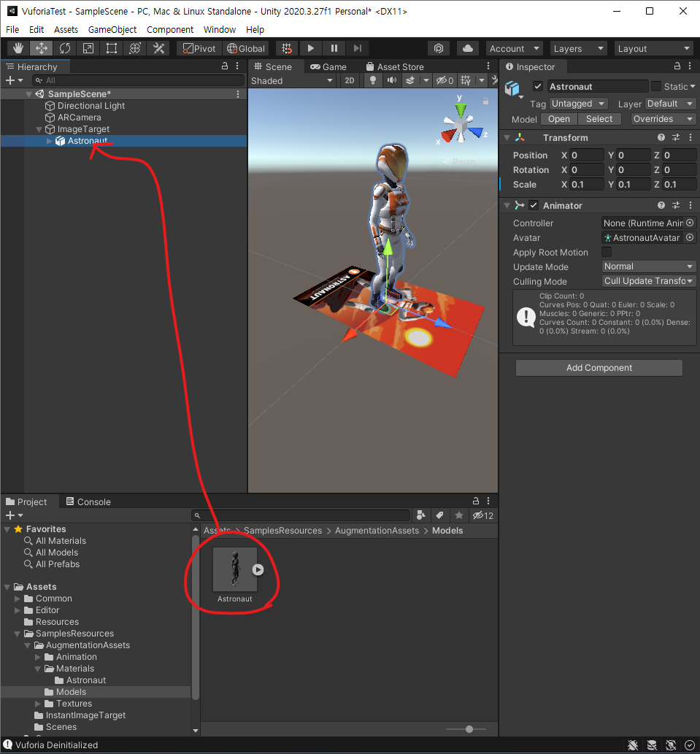Viewport: 700px width, 754px height.
Task: Toggle scene effects icon
Action: (410, 80)
